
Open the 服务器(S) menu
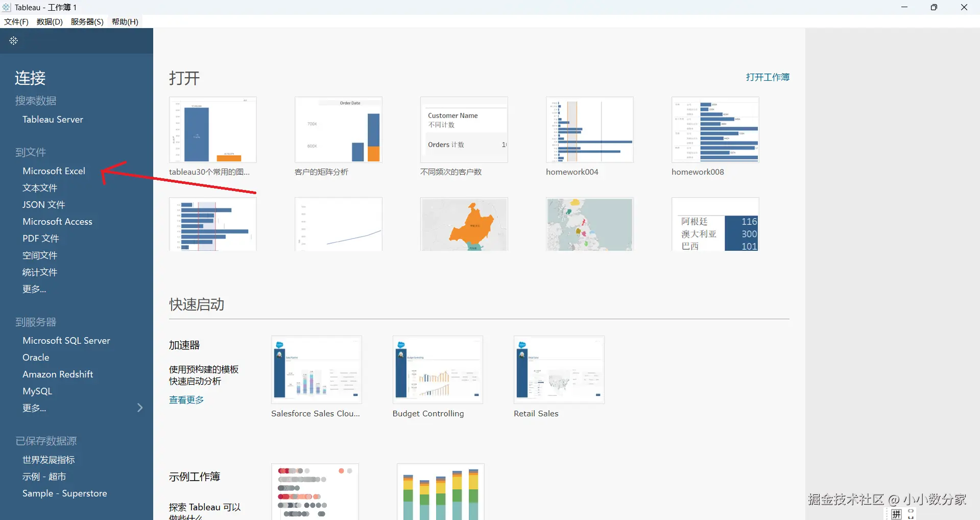(87, 22)
